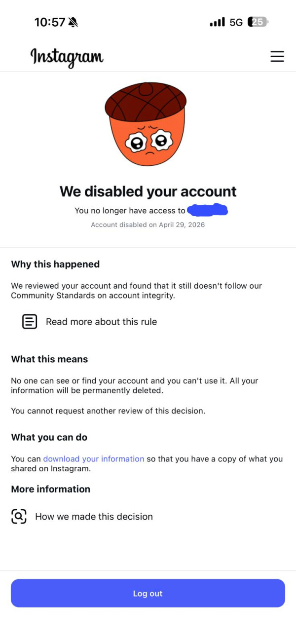296x644 pixels.
Task: Open the hamburger menu icon
Action: pyautogui.click(x=277, y=56)
